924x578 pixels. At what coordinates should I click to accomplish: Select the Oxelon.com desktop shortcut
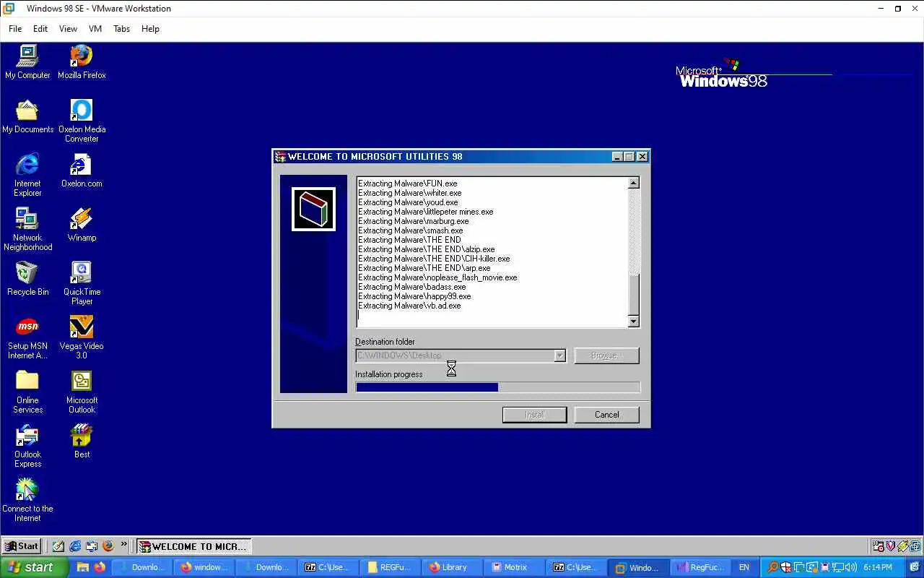(82, 170)
